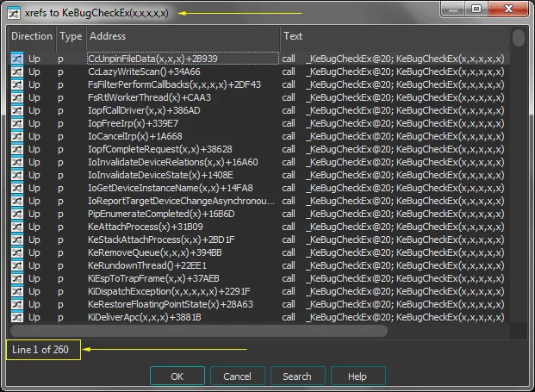Click the xref icon beside IopfCallDriver row
The image size is (535, 392).
17,110
